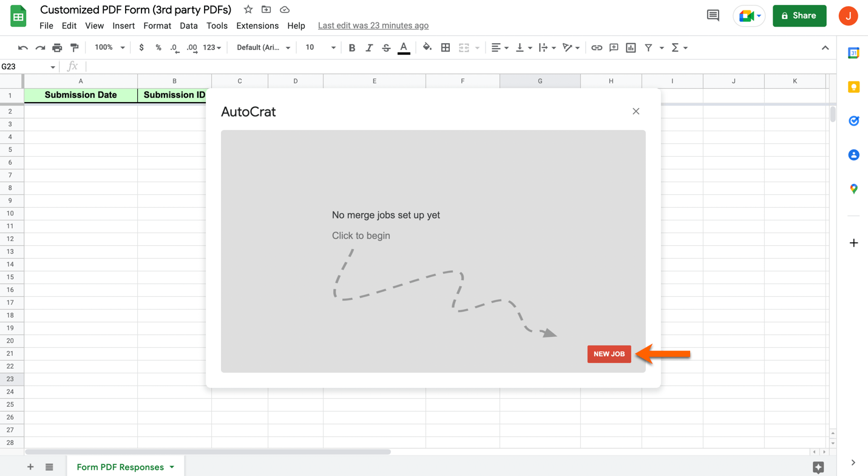The image size is (868, 476).
Task: Open the View menu
Action: [94, 25]
